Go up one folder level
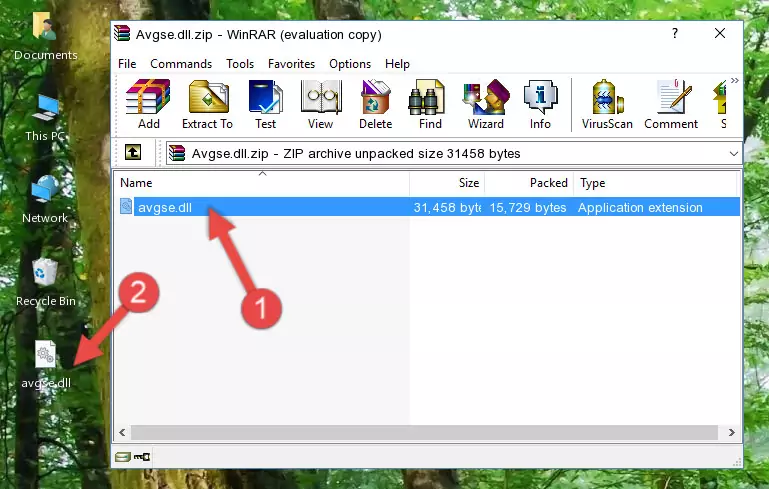 (133, 153)
